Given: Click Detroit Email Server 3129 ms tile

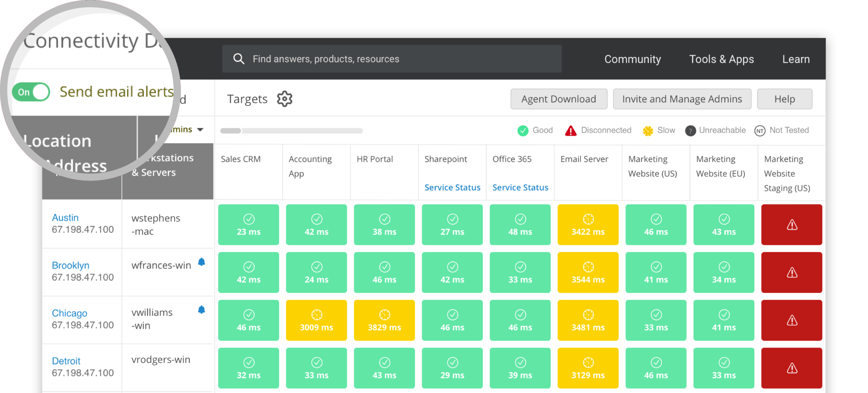Looking at the screenshot, I should click(x=588, y=368).
